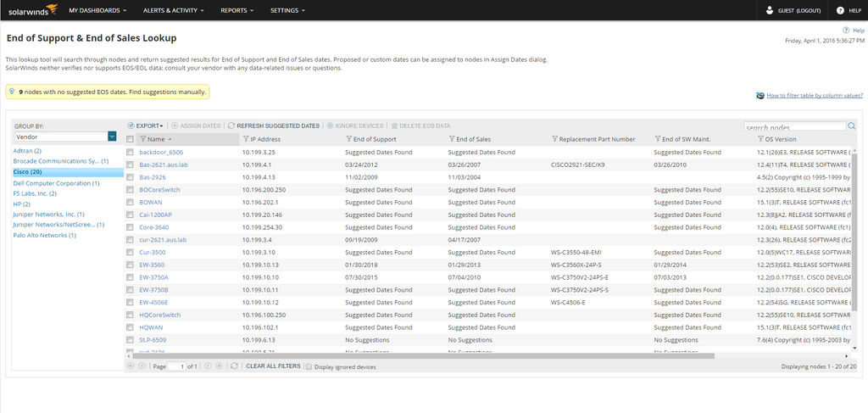The width and height of the screenshot is (868, 413).
Task: Click the icon beside How to filter table link
Action: pos(760,95)
